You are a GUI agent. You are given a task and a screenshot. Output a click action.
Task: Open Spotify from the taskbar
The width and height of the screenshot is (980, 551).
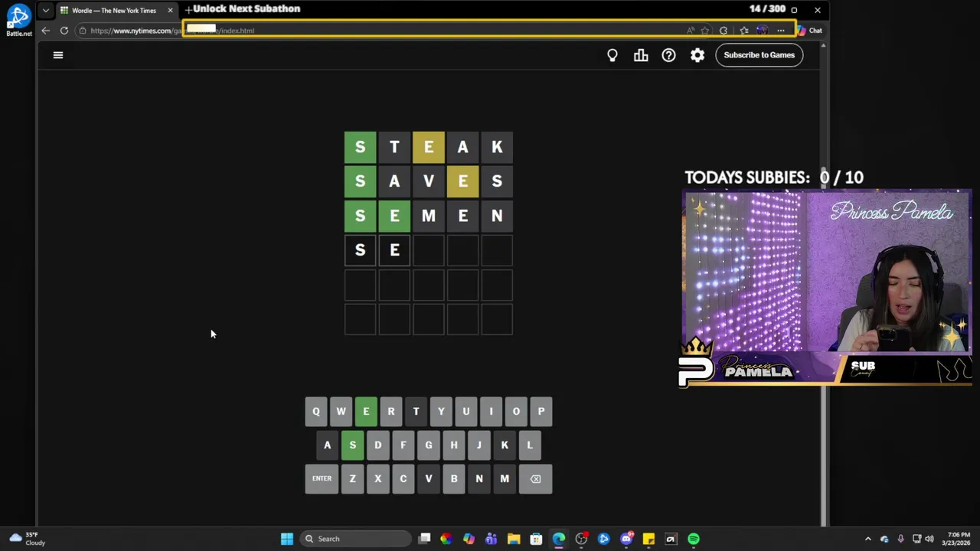point(694,539)
